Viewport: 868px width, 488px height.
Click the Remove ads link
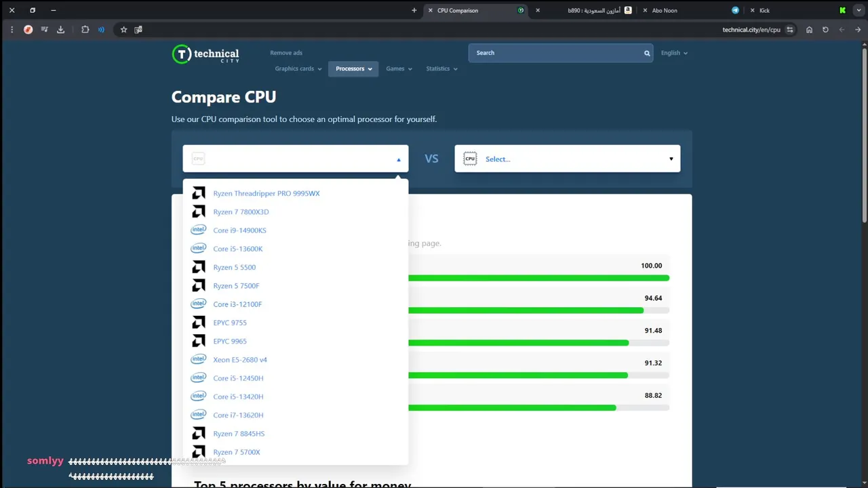point(286,53)
